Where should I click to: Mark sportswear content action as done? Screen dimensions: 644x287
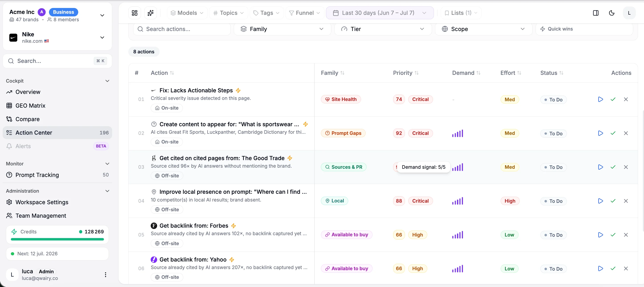pos(613,133)
